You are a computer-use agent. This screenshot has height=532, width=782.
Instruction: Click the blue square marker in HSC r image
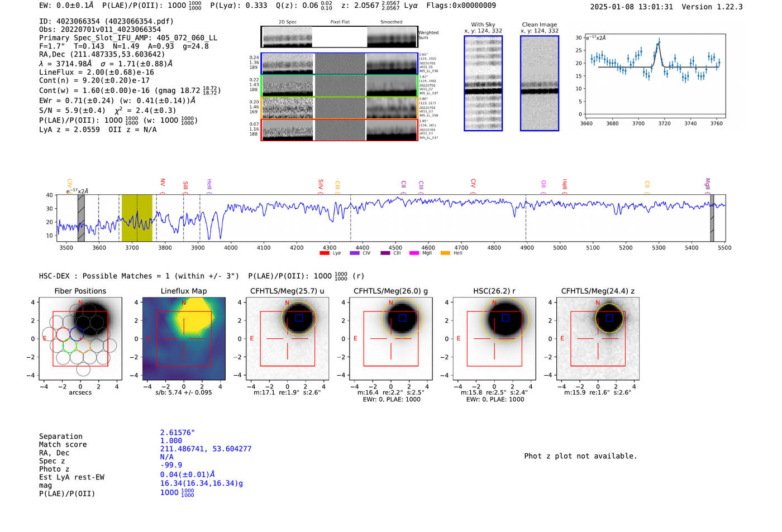click(506, 318)
